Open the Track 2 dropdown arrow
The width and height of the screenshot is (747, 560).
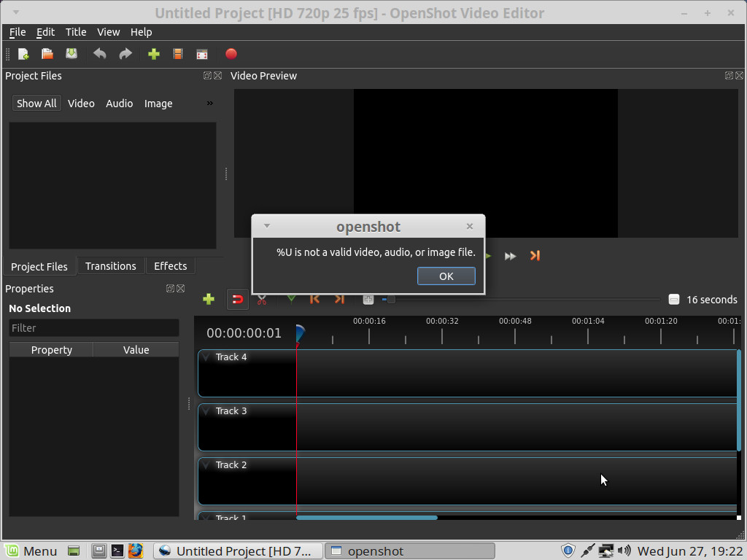tap(206, 464)
